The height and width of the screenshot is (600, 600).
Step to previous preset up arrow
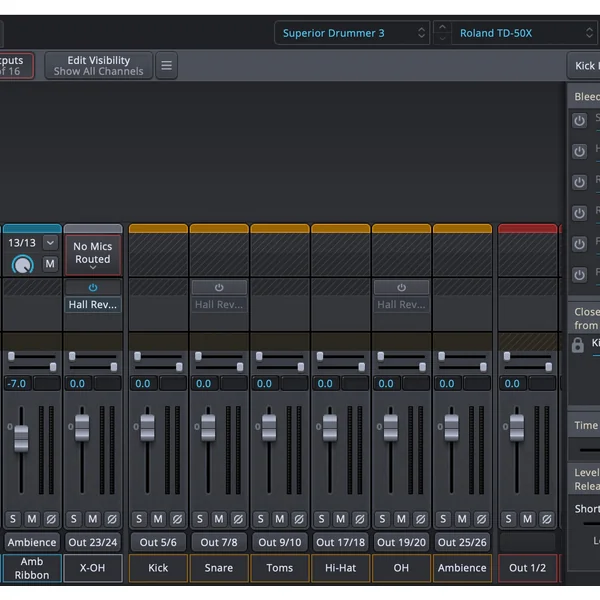[x=442, y=27]
